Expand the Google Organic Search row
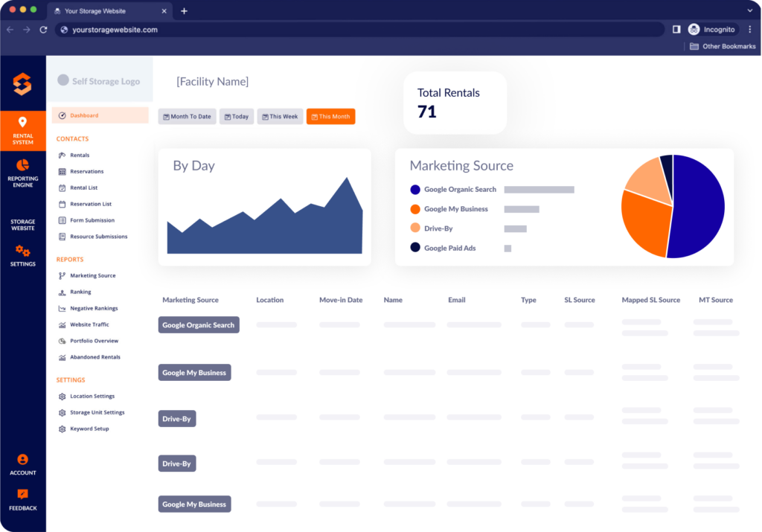This screenshot has width=762, height=532. click(x=198, y=324)
